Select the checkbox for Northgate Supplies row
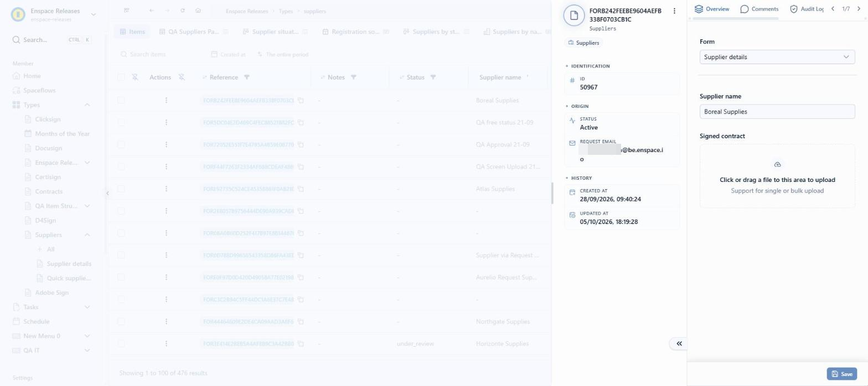The width and height of the screenshot is (868, 386). click(121, 322)
